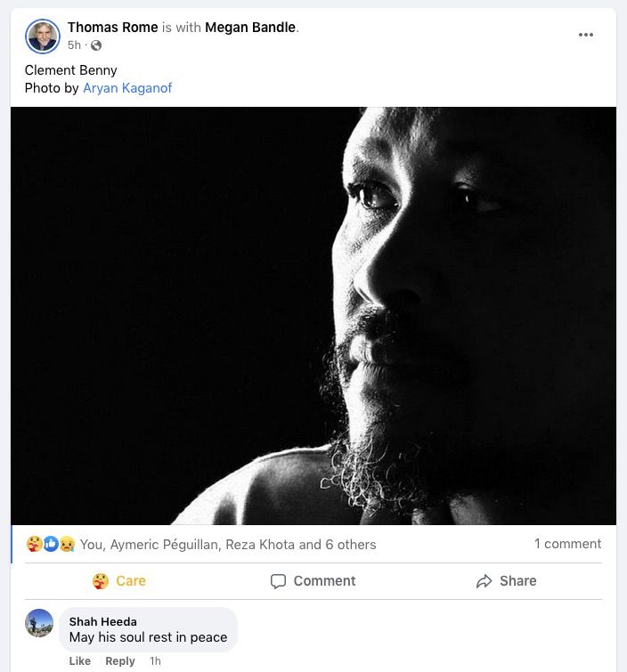Open Shah Heeda's profile from comment

[102, 621]
